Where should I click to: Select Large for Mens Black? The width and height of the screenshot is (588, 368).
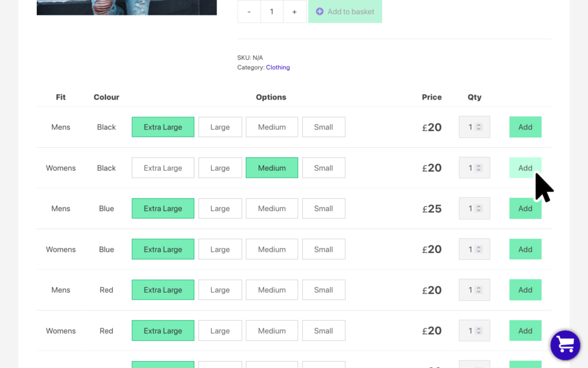pyautogui.click(x=220, y=127)
